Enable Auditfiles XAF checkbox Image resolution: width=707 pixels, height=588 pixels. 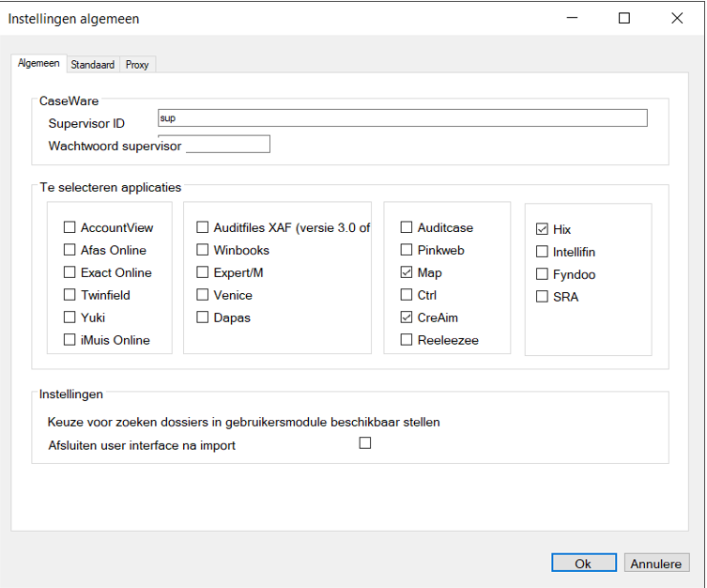pyautogui.click(x=203, y=226)
